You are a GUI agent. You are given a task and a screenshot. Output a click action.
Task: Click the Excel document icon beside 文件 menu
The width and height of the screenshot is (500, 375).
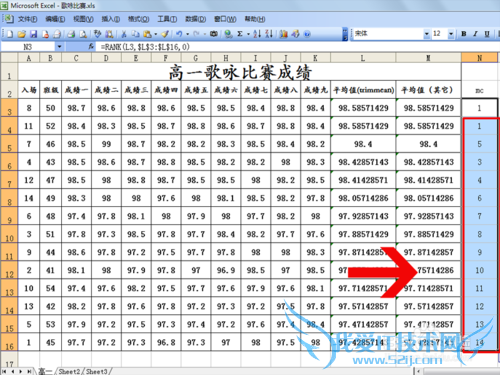pyautogui.click(x=8, y=19)
